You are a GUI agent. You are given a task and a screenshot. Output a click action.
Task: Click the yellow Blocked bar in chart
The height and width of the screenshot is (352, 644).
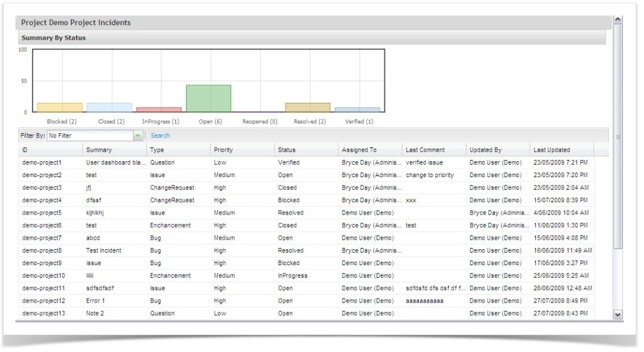[x=59, y=108]
